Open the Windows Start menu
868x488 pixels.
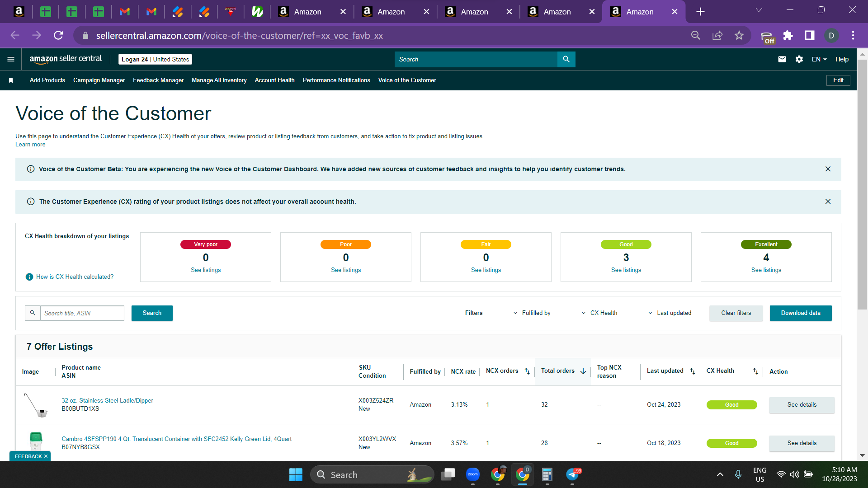point(296,474)
